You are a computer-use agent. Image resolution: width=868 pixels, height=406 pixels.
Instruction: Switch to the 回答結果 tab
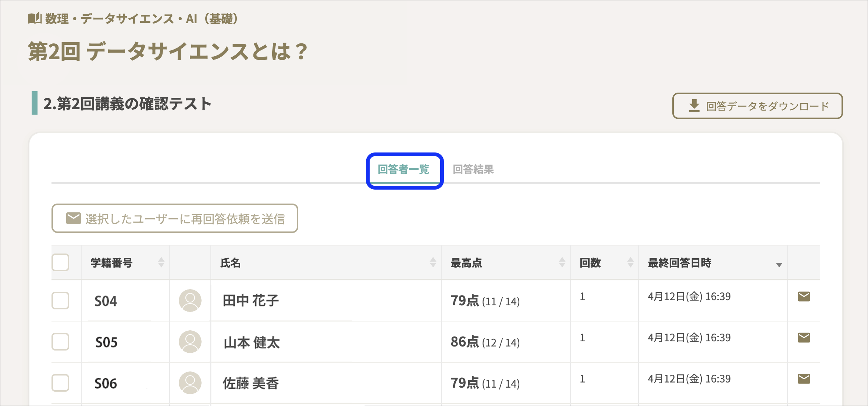click(473, 169)
